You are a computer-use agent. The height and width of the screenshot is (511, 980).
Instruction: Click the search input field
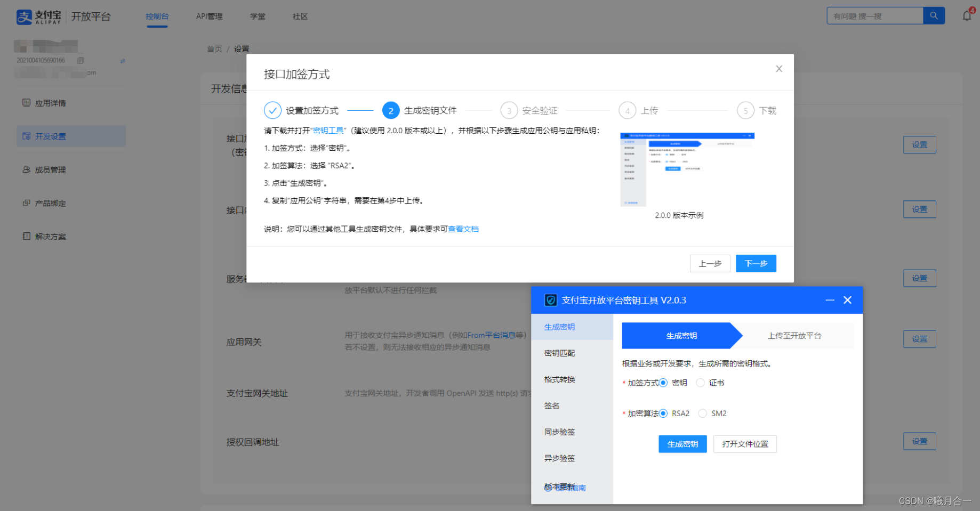(875, 16)
